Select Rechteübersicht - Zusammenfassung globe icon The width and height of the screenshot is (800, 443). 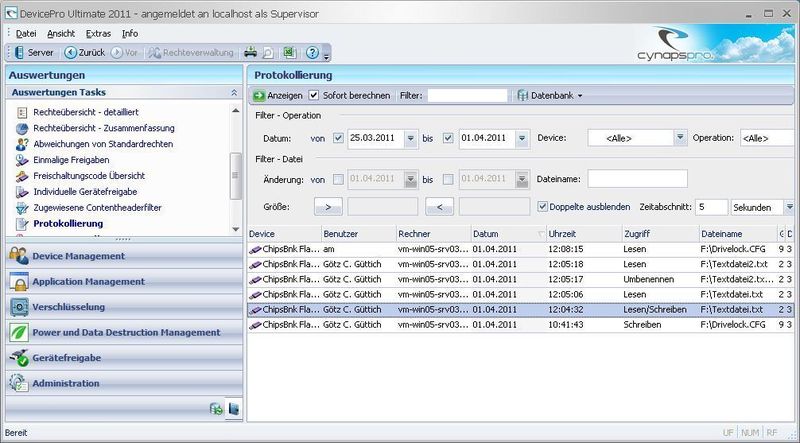tap(22, 128)
